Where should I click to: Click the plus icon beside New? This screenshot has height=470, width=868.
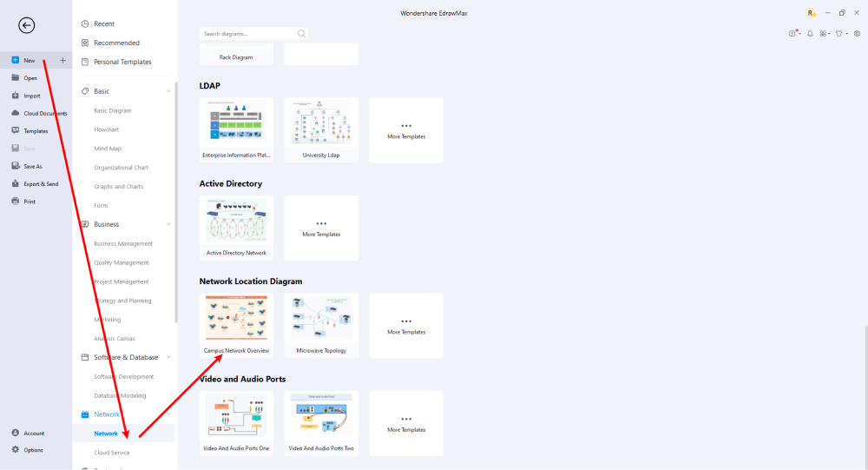click(x=62, y=60)
